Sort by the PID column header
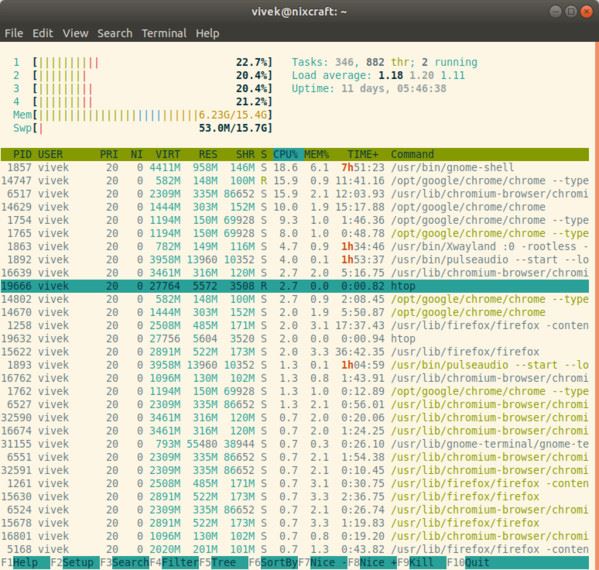 (x=22, y=154)
